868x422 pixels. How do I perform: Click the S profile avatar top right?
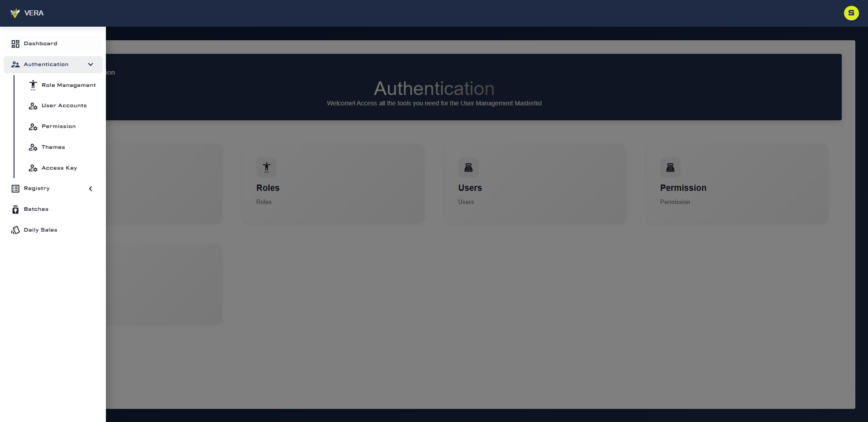[851, 13]
